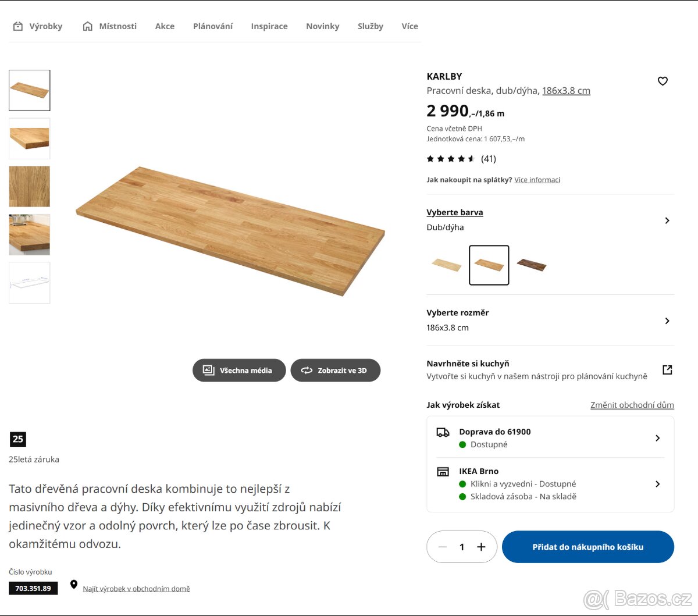Click Přidat do nákupního košíku button
The height and width of the screenshot is (616, 698).
pos(588,547)
